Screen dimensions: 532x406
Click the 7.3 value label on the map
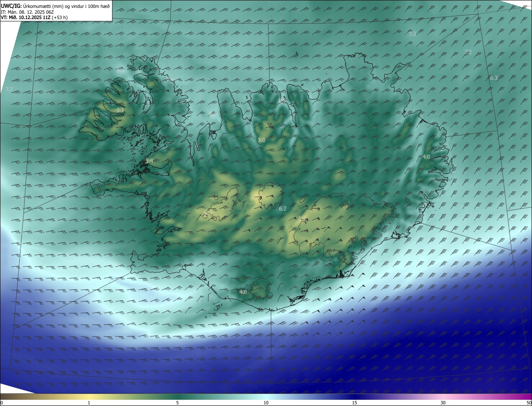tap(412, 34)
